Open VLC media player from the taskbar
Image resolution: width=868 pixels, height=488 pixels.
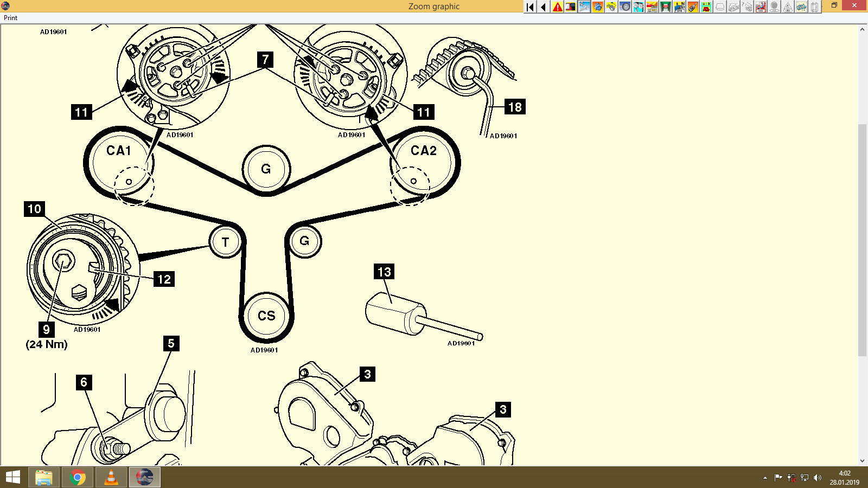pyautogui.click(x=111, y=477)
